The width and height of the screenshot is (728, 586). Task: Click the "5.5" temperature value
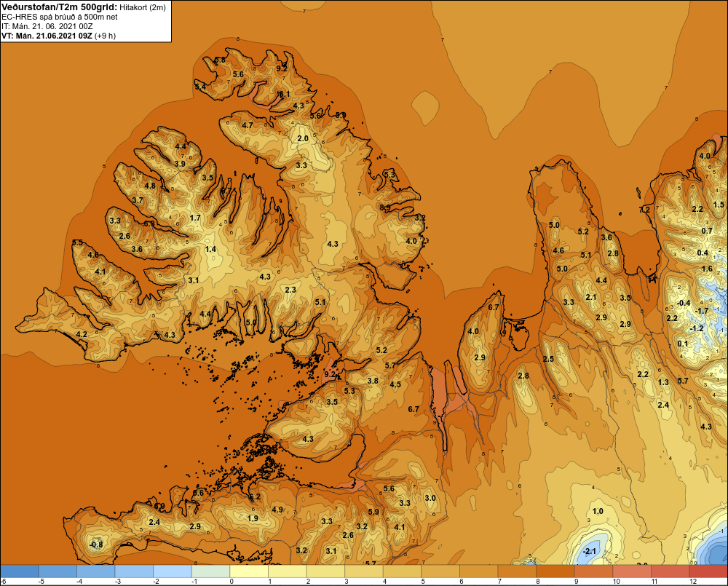(x=78, y=242)
